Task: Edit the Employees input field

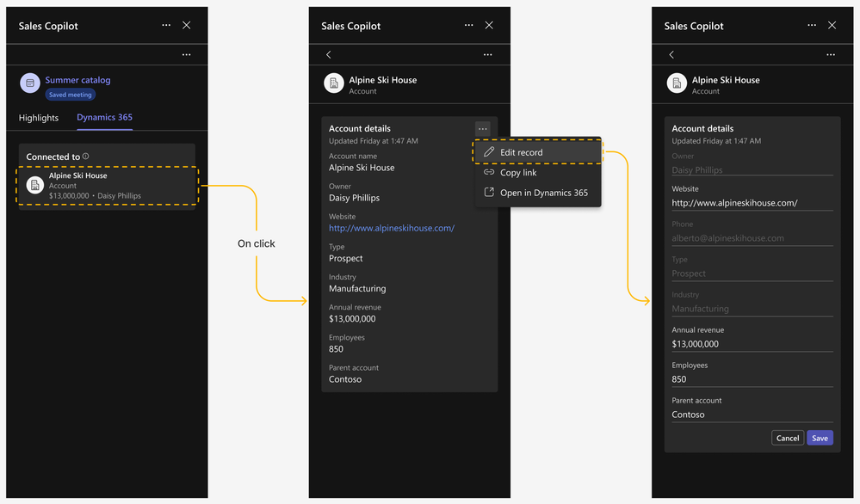Action: [752, 379]
